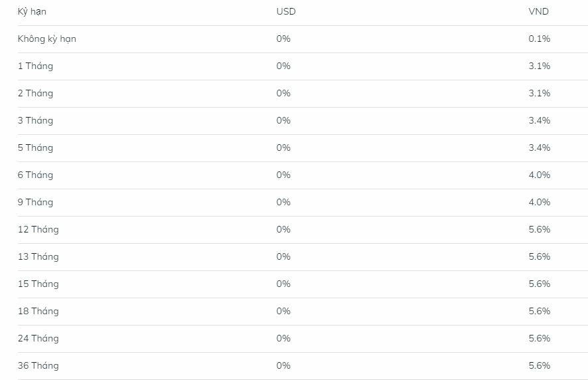Select the 12 Tháng term label
Image resolution: width=588 pixels, height=380 pixels.
38,230
